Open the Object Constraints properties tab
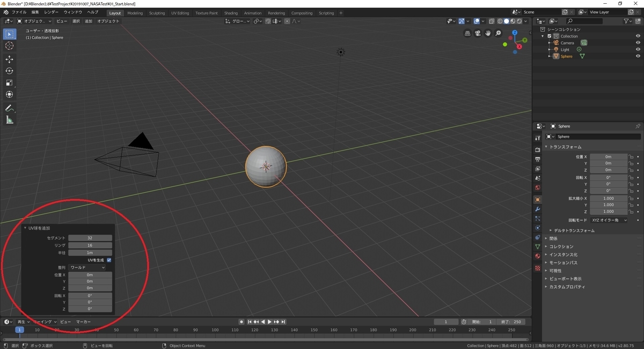The image size is (644, 349). 537,237
